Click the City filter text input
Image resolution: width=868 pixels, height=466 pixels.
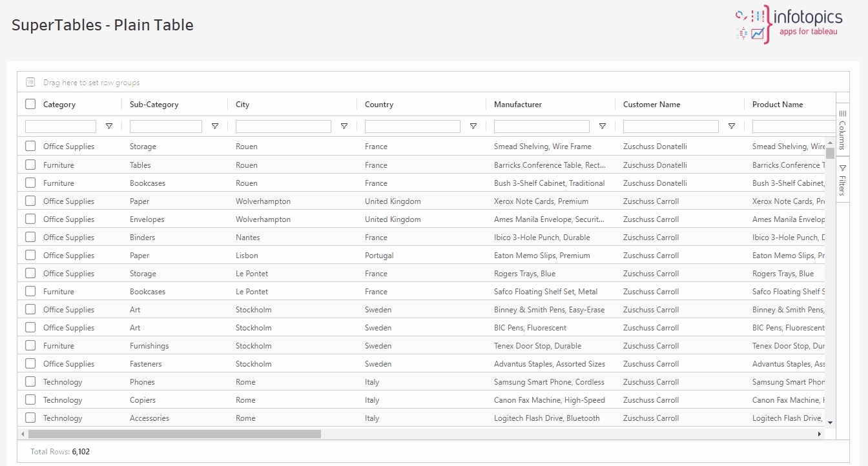point(283,127)
